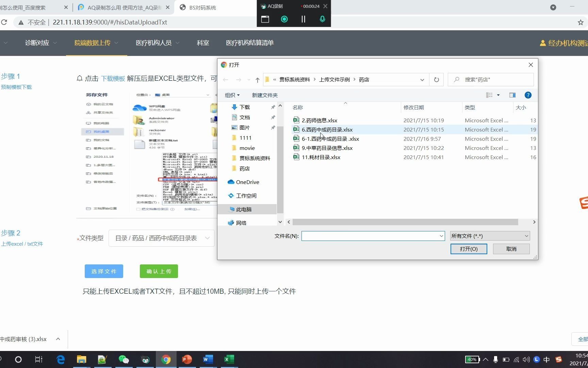
Task: Click the 选择文件 button
Action: (x=104, y=271)
